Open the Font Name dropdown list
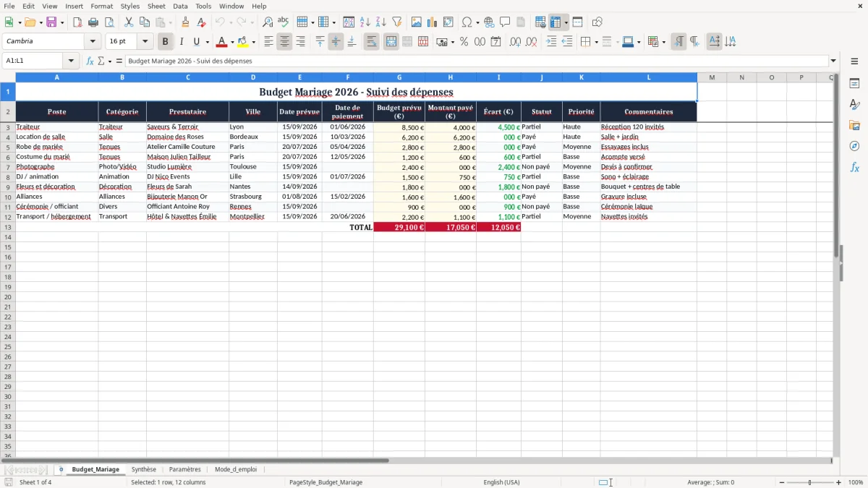 click(x=93, y=42)
